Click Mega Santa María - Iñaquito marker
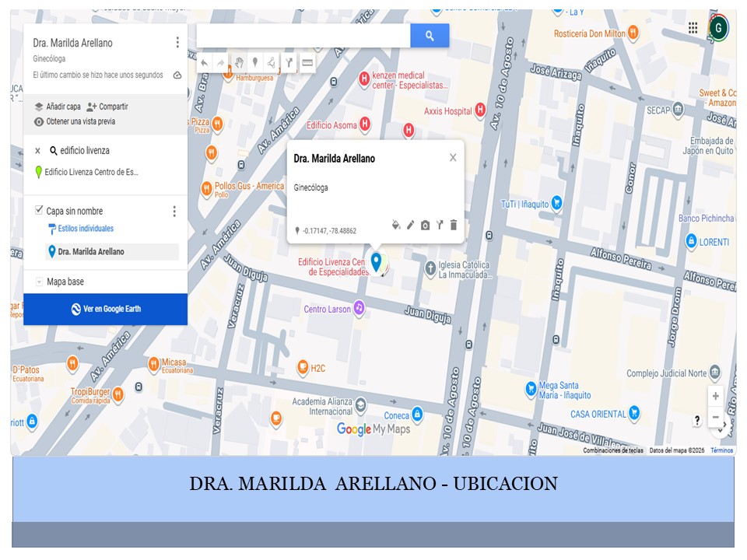The width and height of the screenshot is (747, 560). (530, 389)
